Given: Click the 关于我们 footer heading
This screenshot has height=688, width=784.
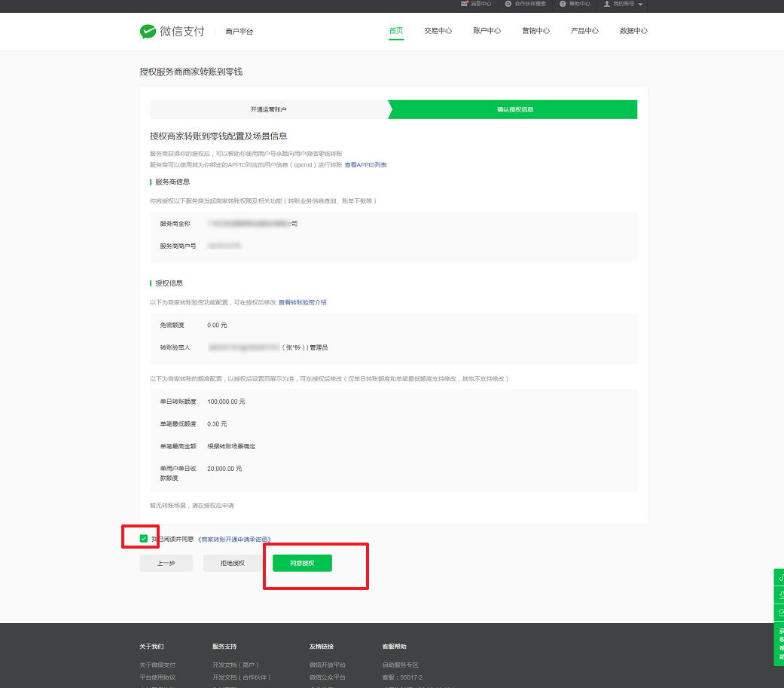Looking at the screenshot, I should 151,647.
